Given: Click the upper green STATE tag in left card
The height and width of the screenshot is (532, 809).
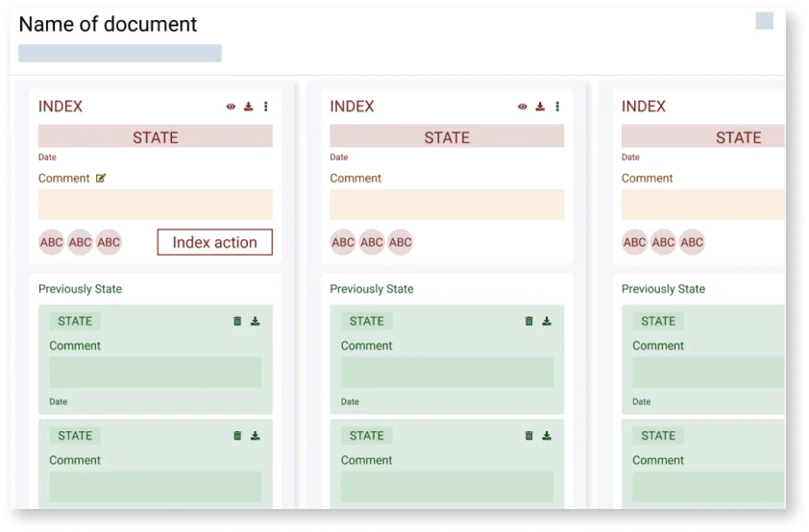Looking at the screenshot, I should coord(75,321).
